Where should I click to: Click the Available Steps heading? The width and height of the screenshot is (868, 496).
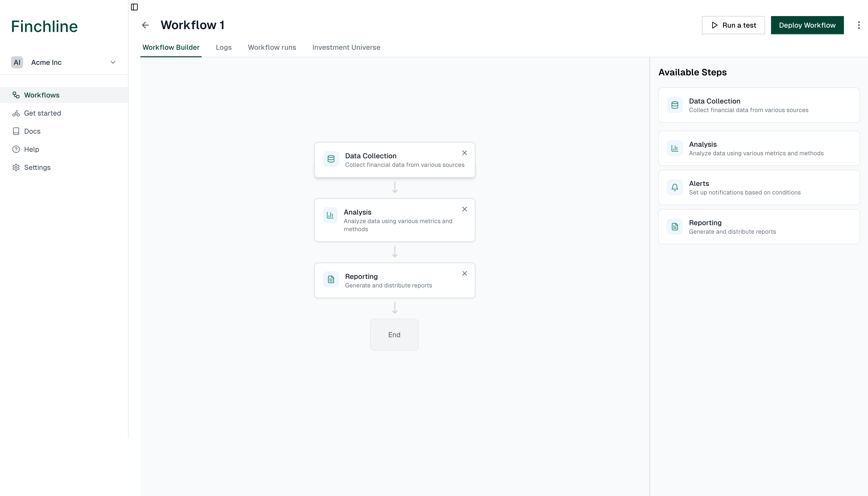point(692,72)
